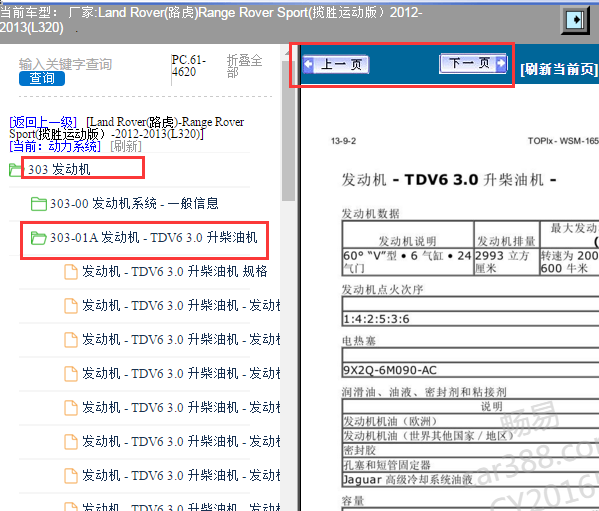Collapse the 303 发动机 tree node

59,169
